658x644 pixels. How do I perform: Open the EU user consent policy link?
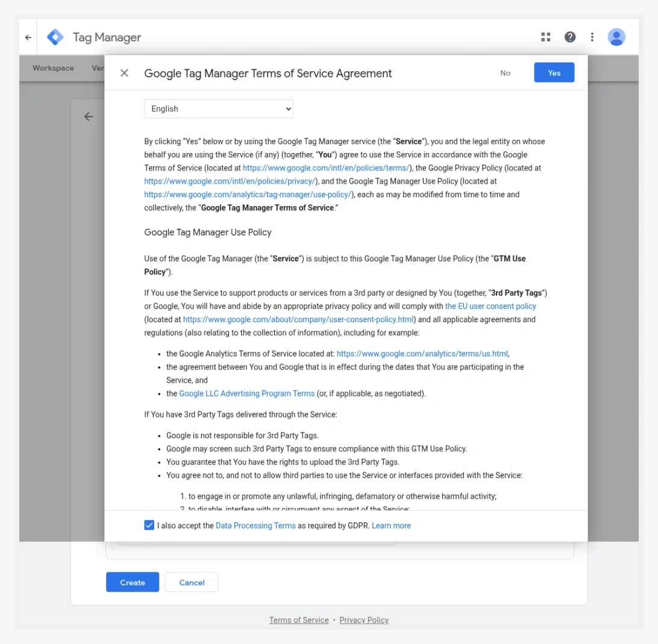click(490, 306)
